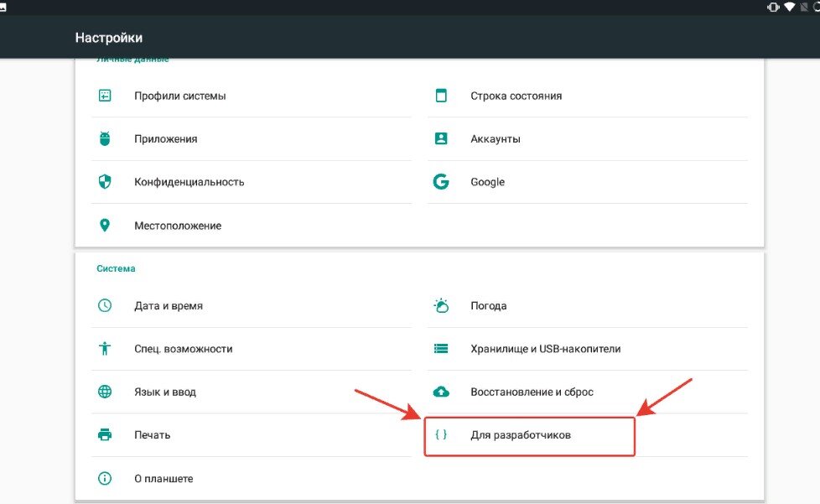Click the Настройки title in header
The width and height of the screenshot is (820, 504).
109,38
